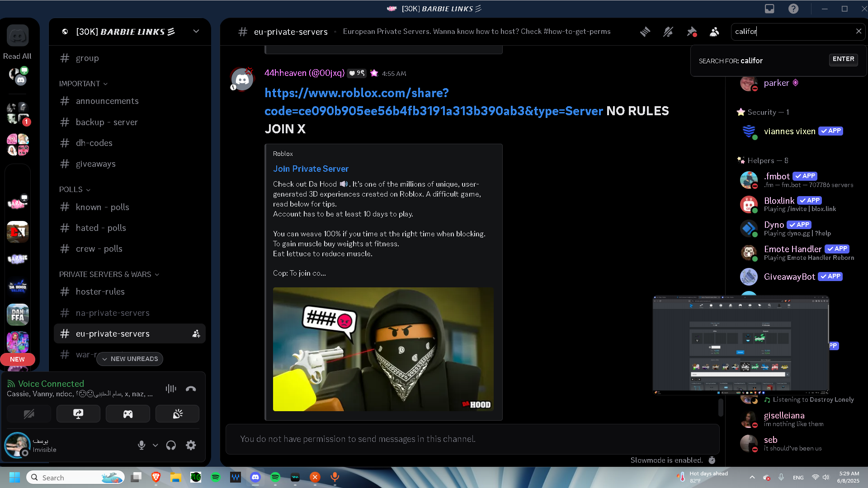This screenshot has height=488, width=868.
Task: Open the Threads icon in channel header
Action: pos(645,32)
